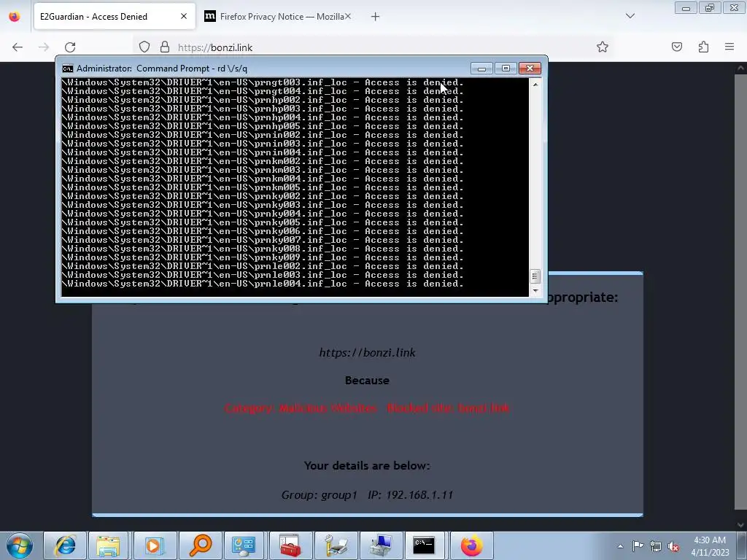The width and height of the screenshot is (747, 560).
Task: Open Control Panel taskbar icon
Action: point(244,545)
